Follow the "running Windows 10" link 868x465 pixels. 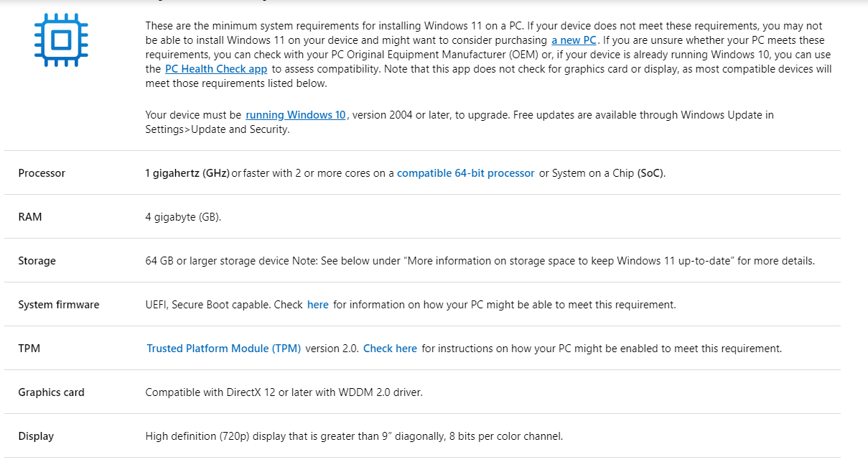tap(296, 115)
